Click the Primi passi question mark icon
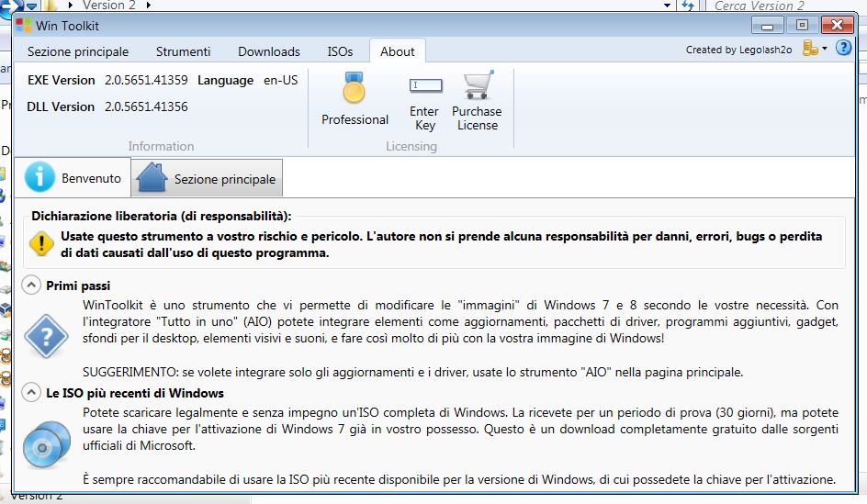867x504 pixels. coord(45,335)
